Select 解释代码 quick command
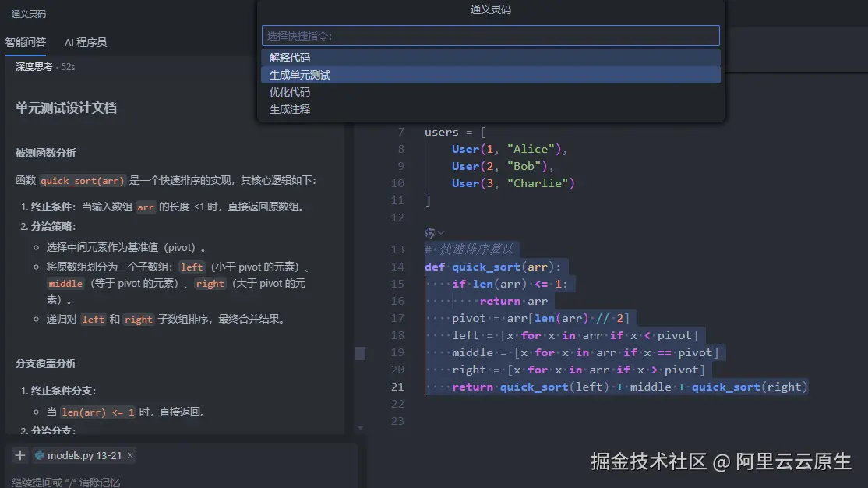868x488 pixels. 490,58
